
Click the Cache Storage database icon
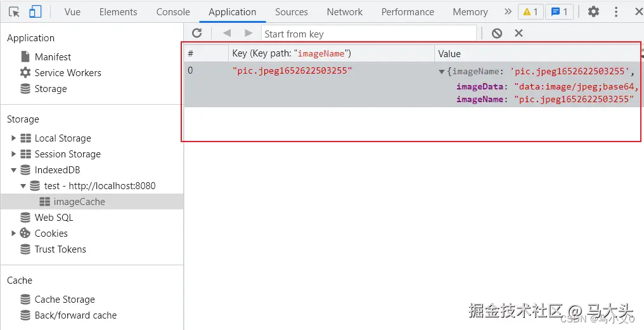[25, 299]
